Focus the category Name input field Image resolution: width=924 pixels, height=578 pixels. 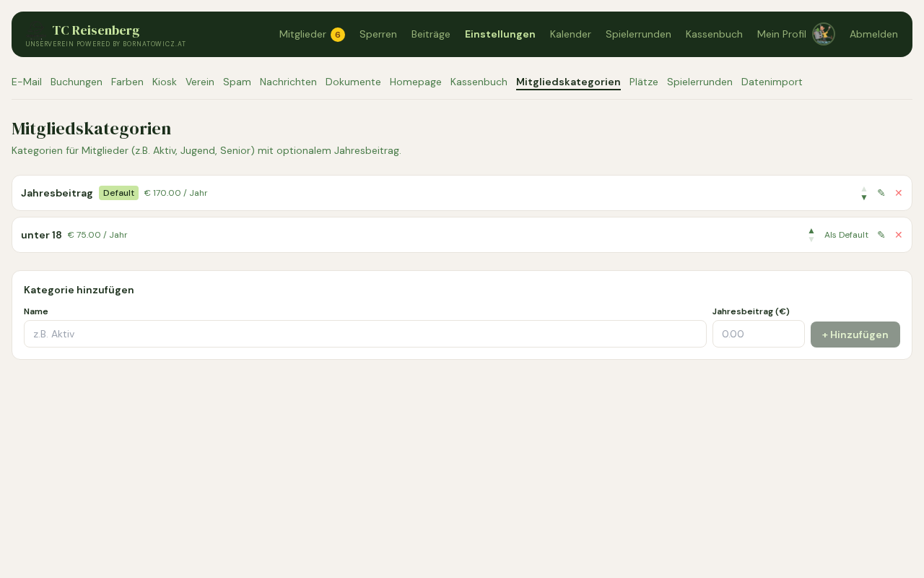(x=365, y=334)
